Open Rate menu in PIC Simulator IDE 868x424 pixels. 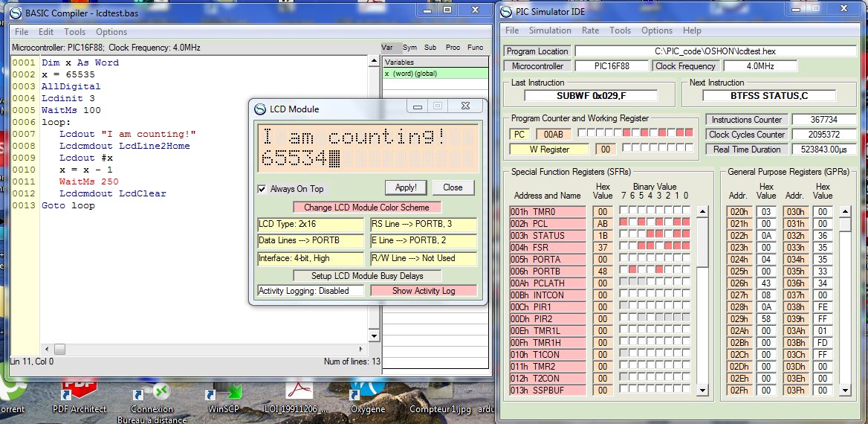tap(590, 30)
